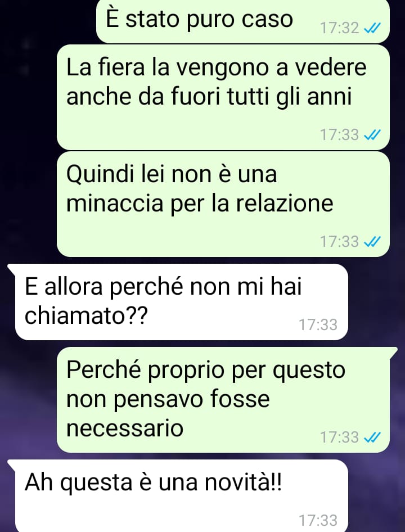Tap the word 'chiamato??' in the white bubble
The height and width of the screenshot is (532, 405).
click(86, 316)
